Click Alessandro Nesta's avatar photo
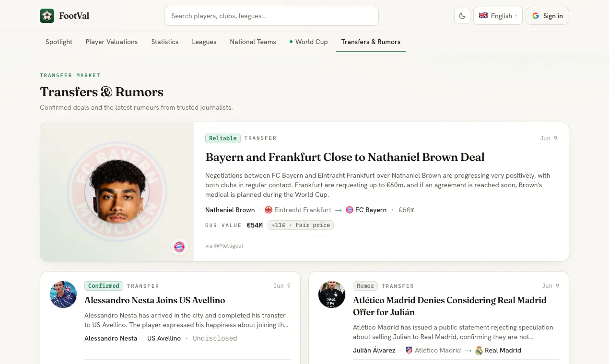The height and width of the screenshot is (364, 609). (x=63, y=295)
